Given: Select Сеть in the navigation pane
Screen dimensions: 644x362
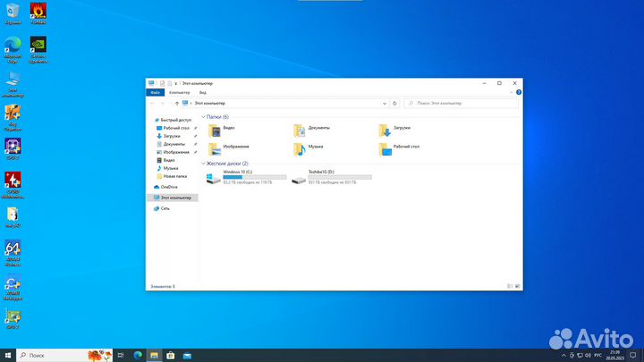Looking at the screenshot, I should (x=165, y=208).
